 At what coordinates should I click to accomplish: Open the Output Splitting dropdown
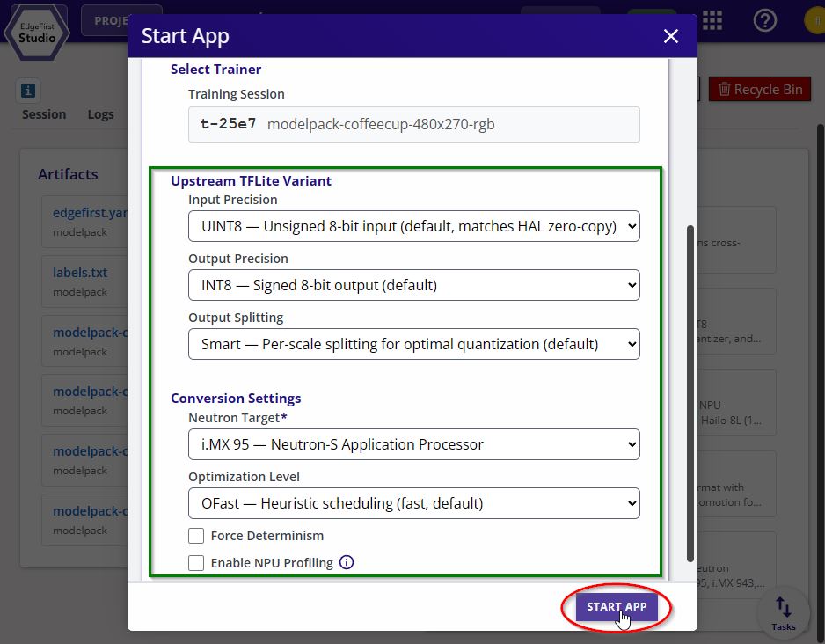tap(414, 344)
